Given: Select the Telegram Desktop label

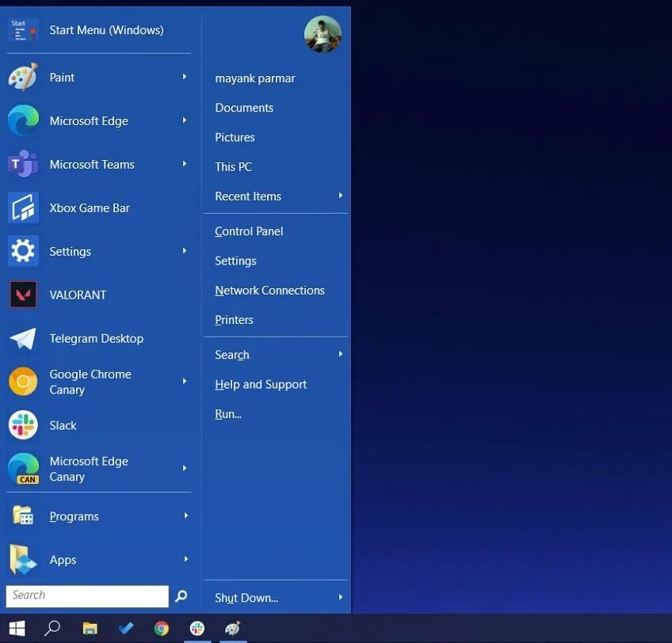Looking at the screenshot, I should point(97,338).
